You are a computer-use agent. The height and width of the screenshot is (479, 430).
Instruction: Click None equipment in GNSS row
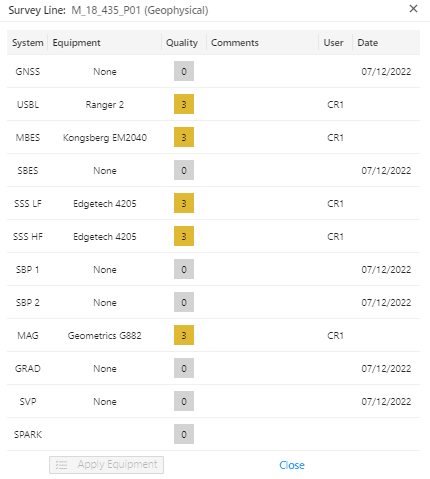point(105,71)
